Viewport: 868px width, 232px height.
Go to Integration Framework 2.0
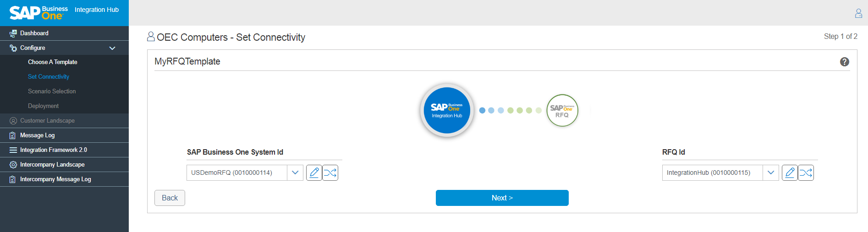[53, 150]
